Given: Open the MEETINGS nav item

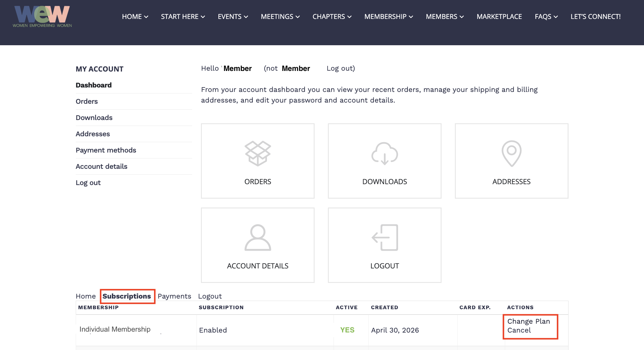Looking at the screenshot, I should 277,17.
